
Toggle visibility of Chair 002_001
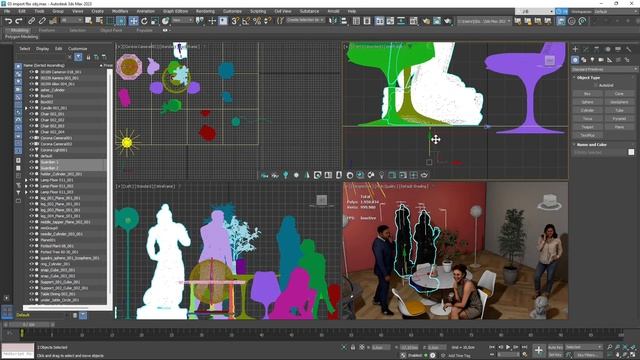pos(31,114)
